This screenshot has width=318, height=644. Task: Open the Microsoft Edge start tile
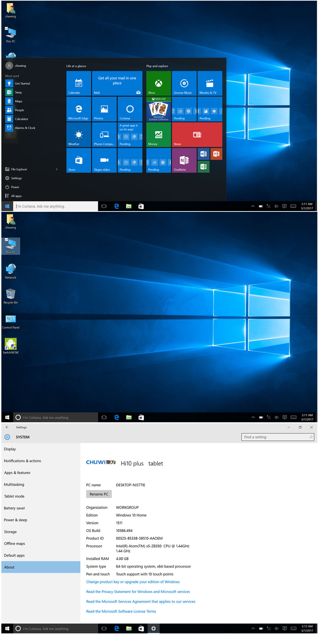[79, 109]
